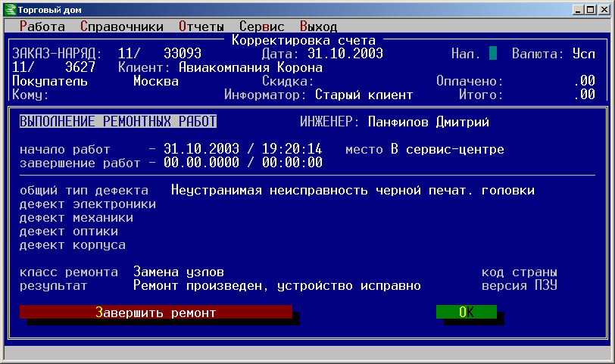Screen dimensions: 615x364
Task: Select the ВЫПОЛНЕНИЕ РЕМОНТНЫХ РАБОТ heading
Action: [x=117, y=122]
